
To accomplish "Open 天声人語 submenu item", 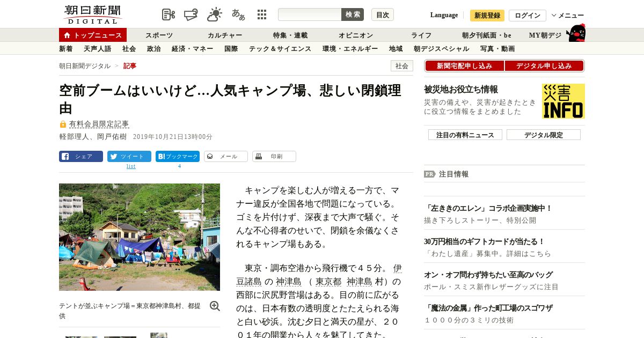I will [97, 49].
